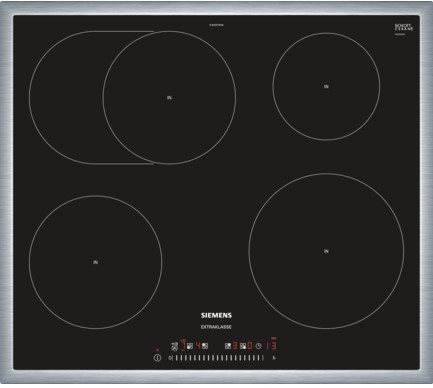The width and height of the screenshot is (433, 388).
Task: Click the IN mark in extended oval zone
Action: click(x=169, y=98)
